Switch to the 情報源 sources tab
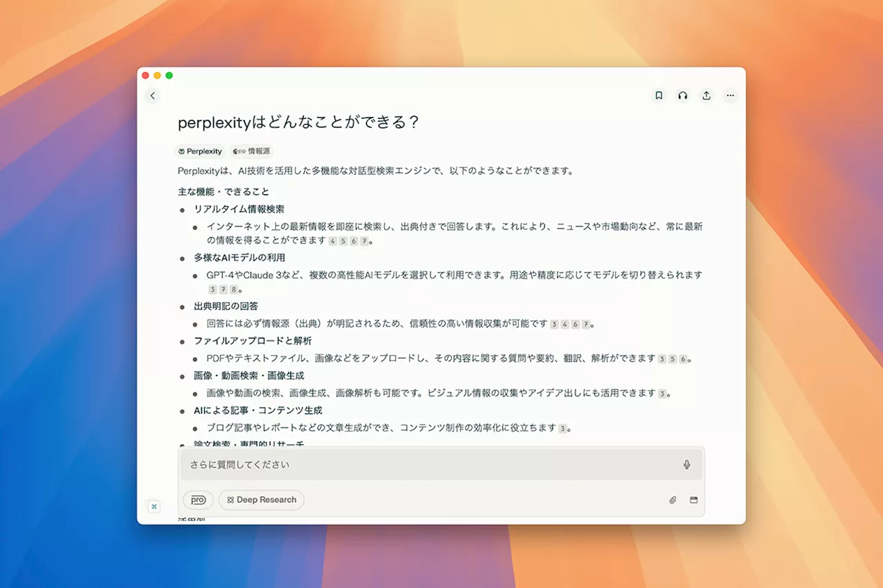Viewport: 883px width, 588px height. point(252,151)
